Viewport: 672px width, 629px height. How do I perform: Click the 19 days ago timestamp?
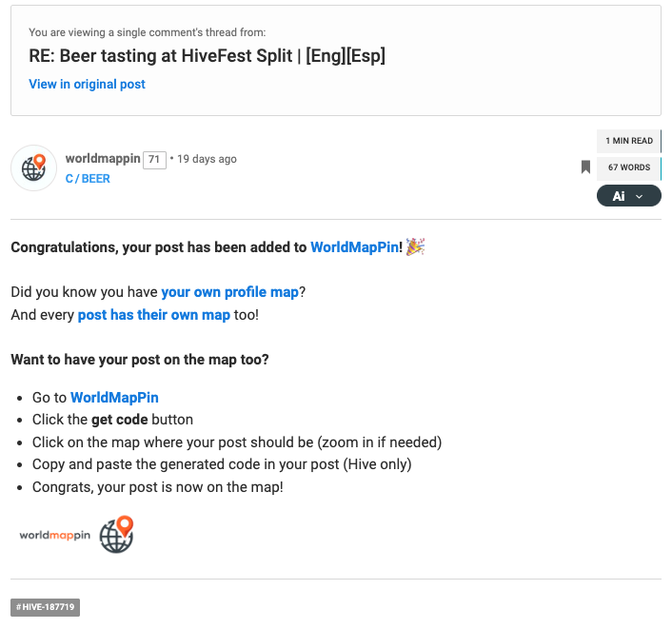click(207, 159)
